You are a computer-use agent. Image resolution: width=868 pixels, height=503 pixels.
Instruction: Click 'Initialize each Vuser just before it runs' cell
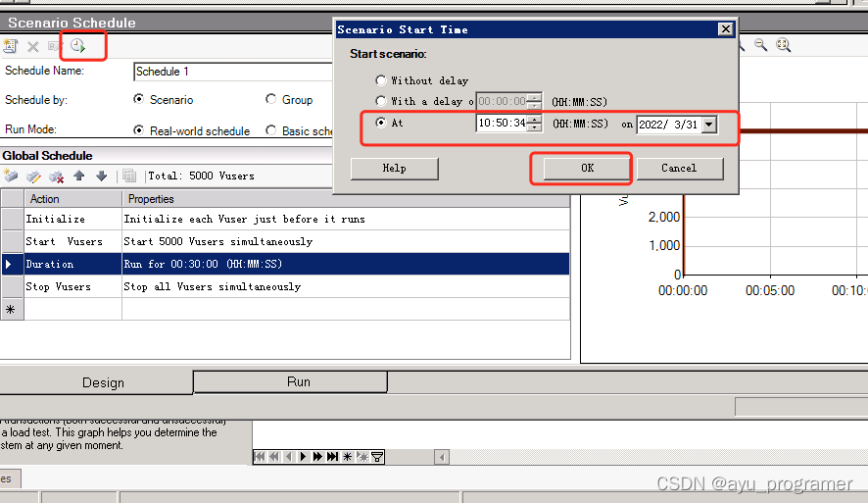[346, 219]
